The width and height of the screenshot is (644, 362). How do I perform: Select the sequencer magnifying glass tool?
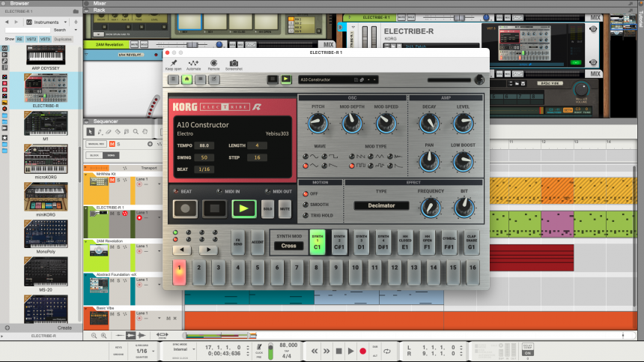[x=136, y=132]
